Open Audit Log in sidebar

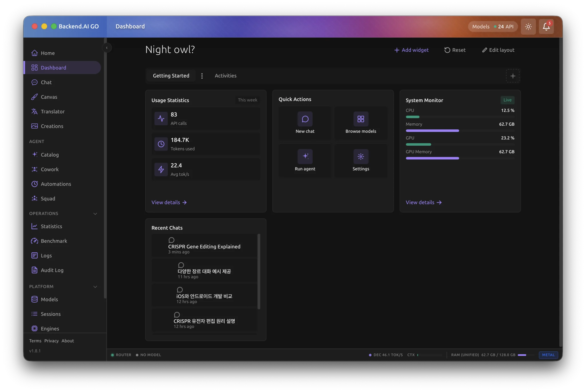click(62, 270)
